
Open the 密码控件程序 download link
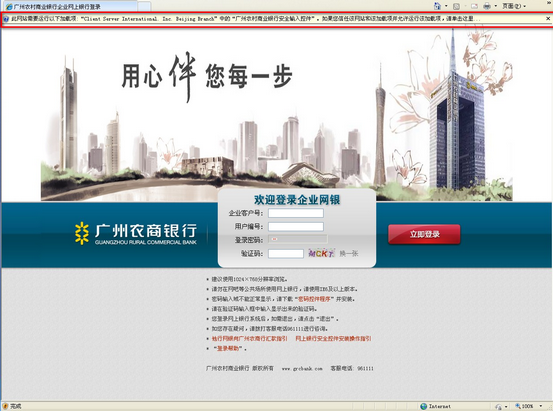click(314, 299)
